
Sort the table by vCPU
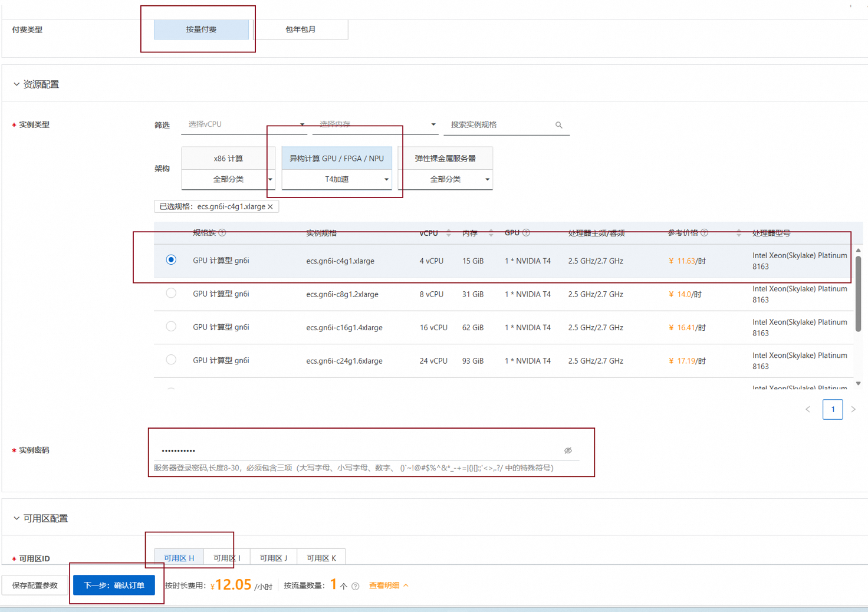(x=449, y=233)
